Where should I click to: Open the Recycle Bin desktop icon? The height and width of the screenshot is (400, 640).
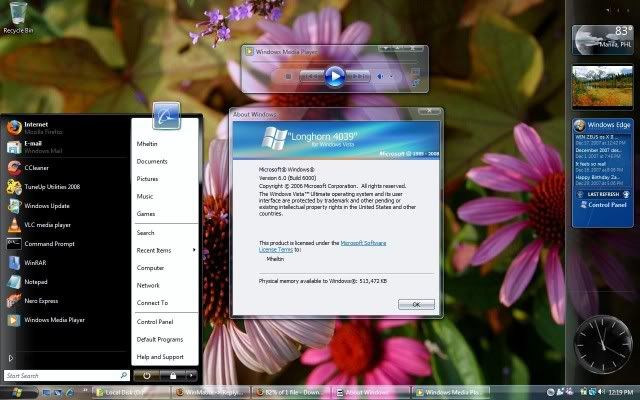(x=18, y=17)
